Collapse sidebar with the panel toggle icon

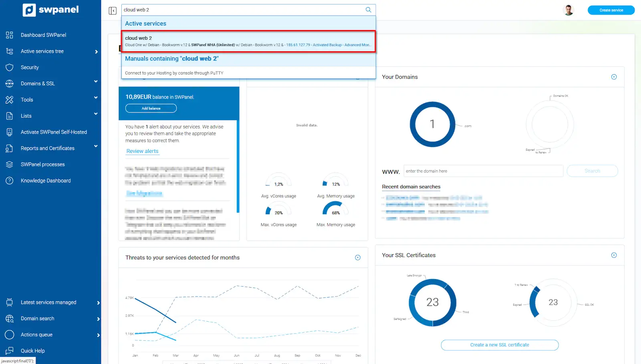click(113, 10)
